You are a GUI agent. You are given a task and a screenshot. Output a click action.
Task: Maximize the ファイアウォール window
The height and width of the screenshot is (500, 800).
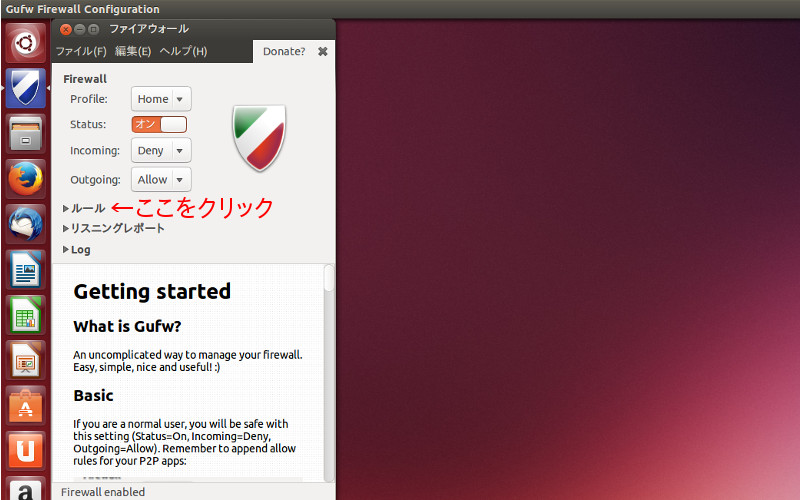click(93, 30)
